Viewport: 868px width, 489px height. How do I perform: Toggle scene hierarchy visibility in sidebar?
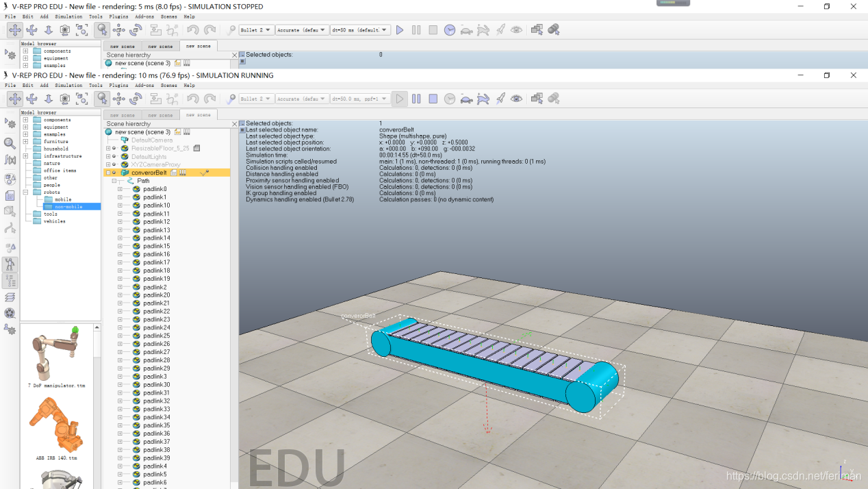point(10,280)
